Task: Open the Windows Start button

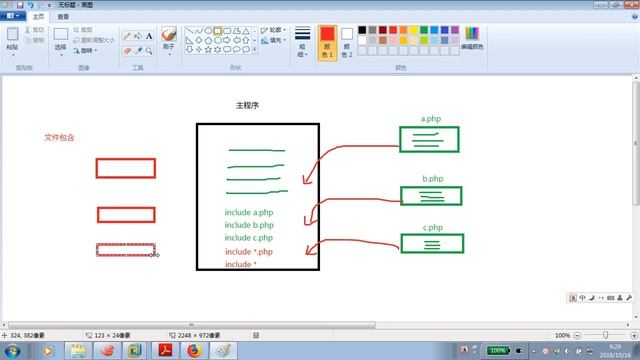Action: point(12,351)
